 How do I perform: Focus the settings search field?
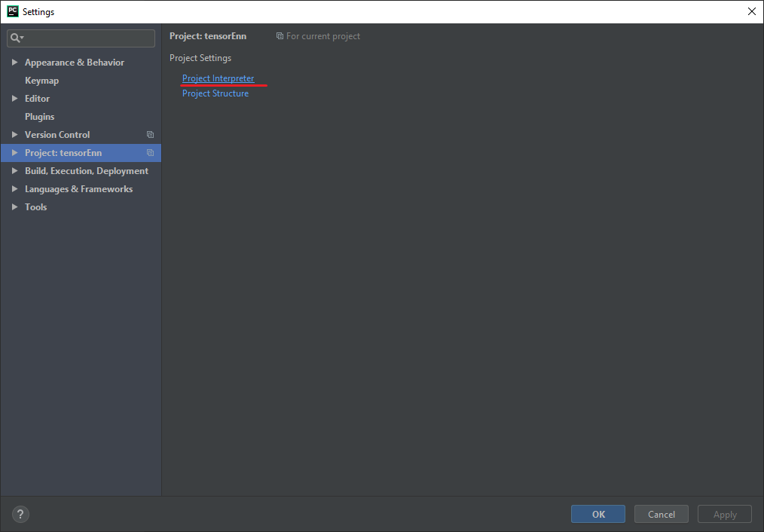[x=81, y=38]
